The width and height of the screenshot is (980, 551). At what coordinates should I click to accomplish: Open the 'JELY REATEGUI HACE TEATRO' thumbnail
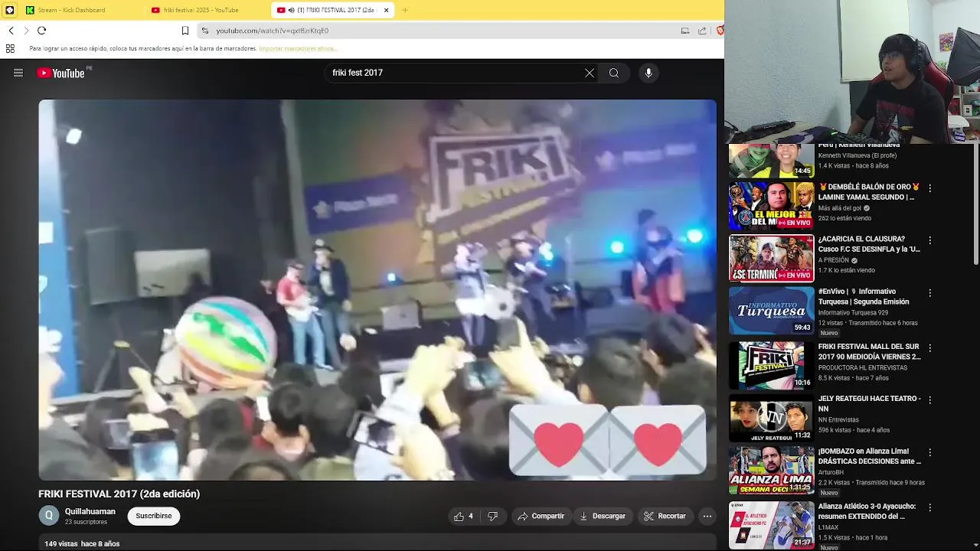[771, 418]
